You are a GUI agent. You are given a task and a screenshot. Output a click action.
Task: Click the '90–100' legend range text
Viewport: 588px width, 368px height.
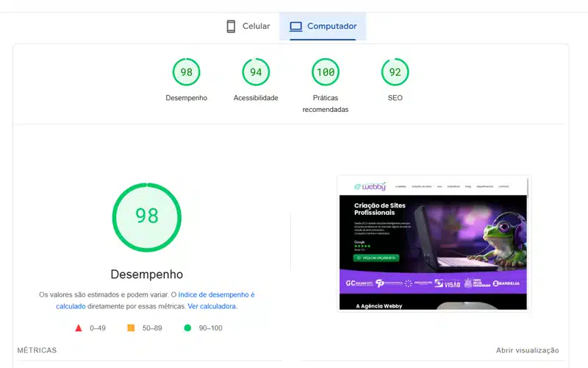coord(210,328)
